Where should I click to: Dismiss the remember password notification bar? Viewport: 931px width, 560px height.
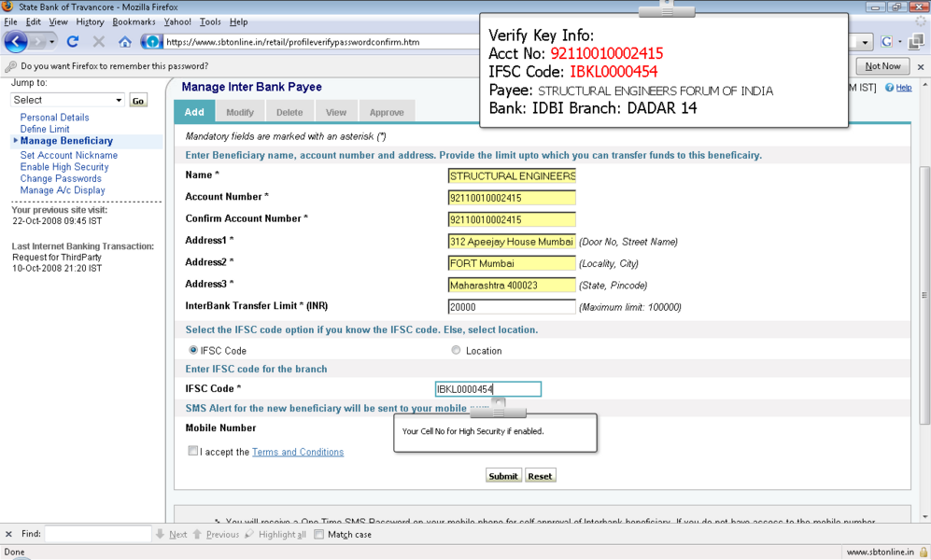tap(921, 67)
